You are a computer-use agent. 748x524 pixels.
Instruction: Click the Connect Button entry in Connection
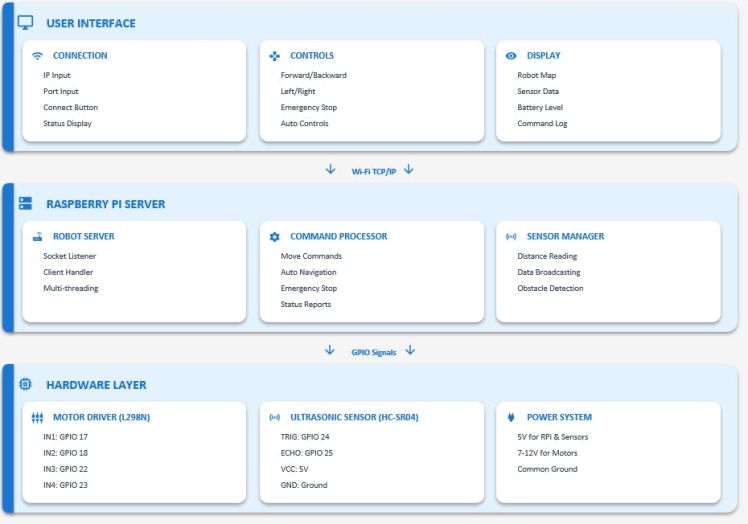pyautogui.click(x=71, y=107)
